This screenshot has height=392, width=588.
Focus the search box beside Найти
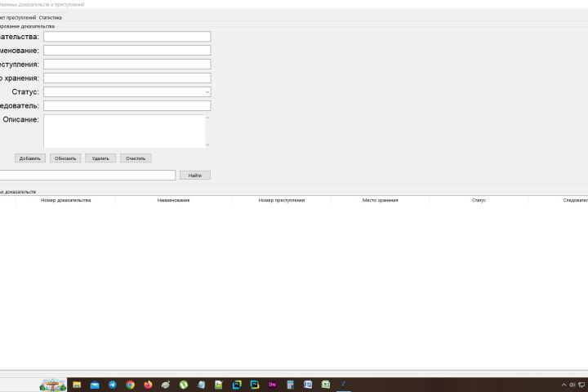tap(87, 176)
